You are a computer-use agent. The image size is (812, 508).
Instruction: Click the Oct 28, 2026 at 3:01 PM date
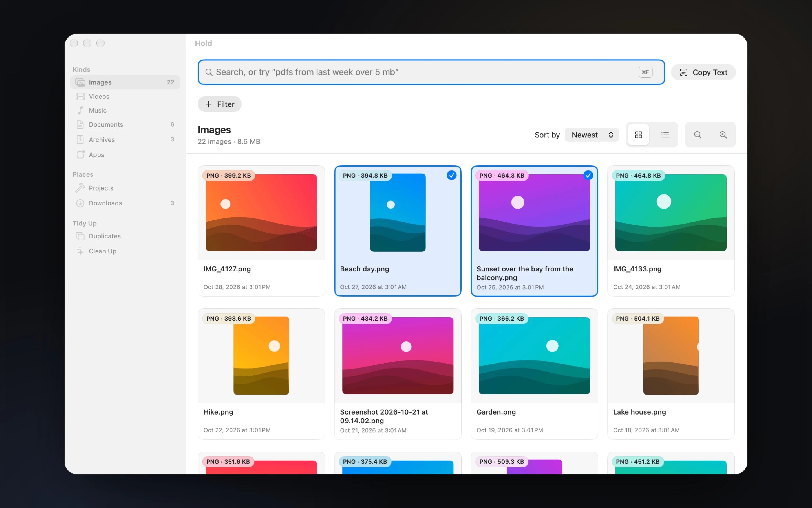(237, 287)
